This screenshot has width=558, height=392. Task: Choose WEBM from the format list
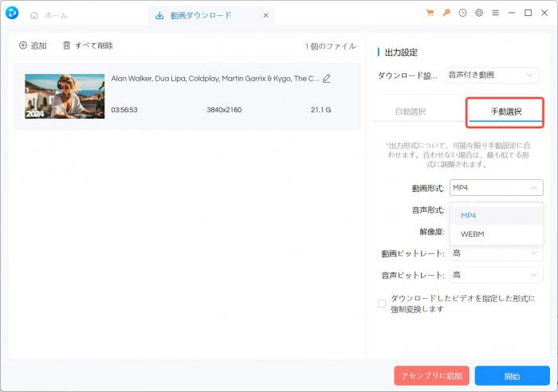[x=497, y=234]
